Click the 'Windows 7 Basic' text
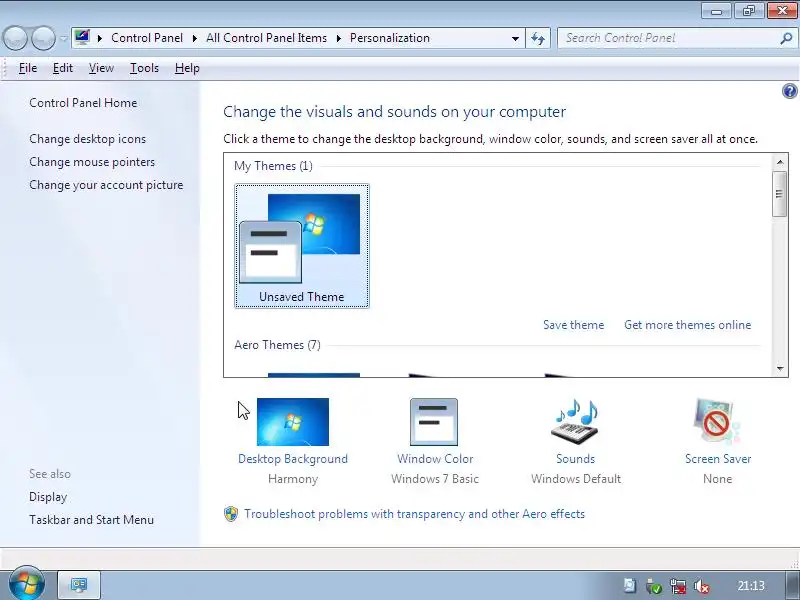The image size is (800, 600). tap(435, 479)
